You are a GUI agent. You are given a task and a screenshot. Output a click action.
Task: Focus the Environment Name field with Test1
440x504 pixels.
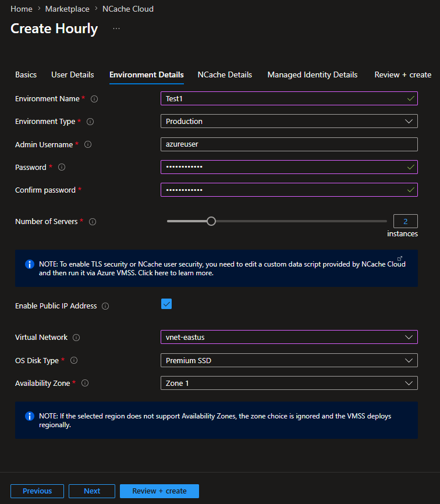pos(289,98)
